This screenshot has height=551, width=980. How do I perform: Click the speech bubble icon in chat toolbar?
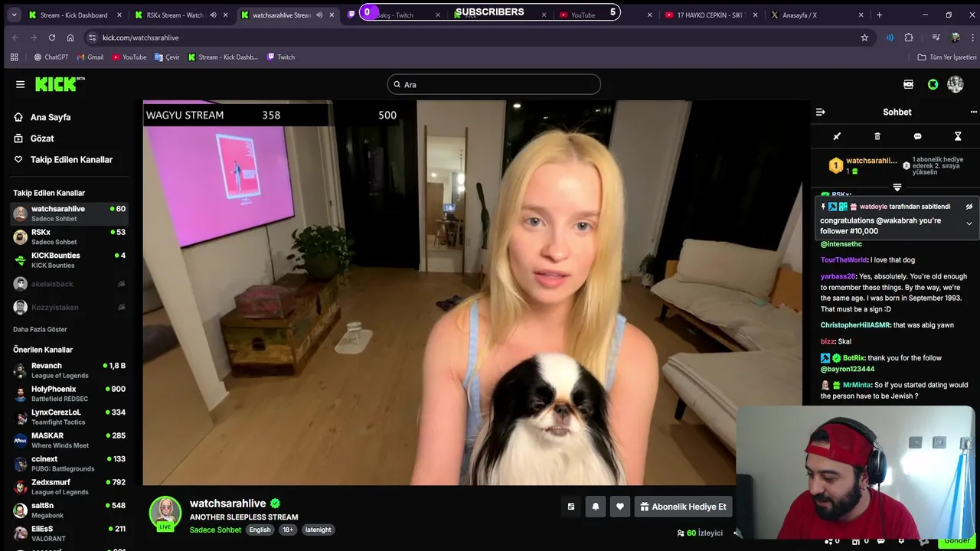[917, 136]
